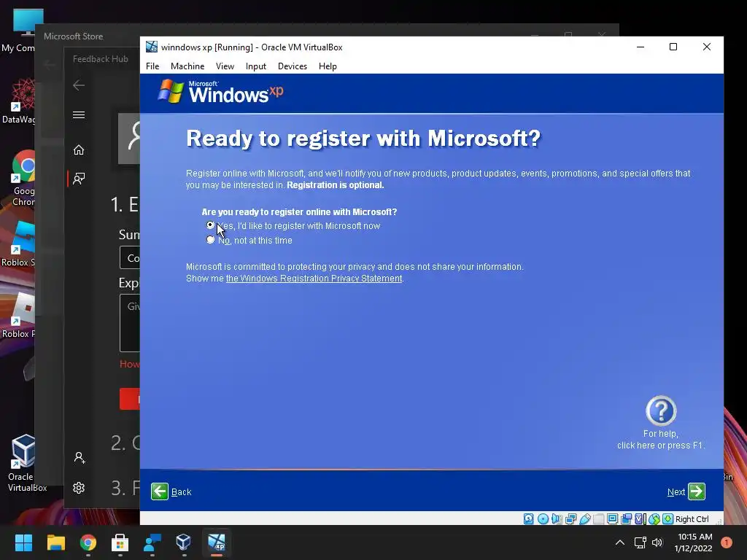
Task: Click the CPU virtualization chip icon in status bar
Action: coord(639,519)
